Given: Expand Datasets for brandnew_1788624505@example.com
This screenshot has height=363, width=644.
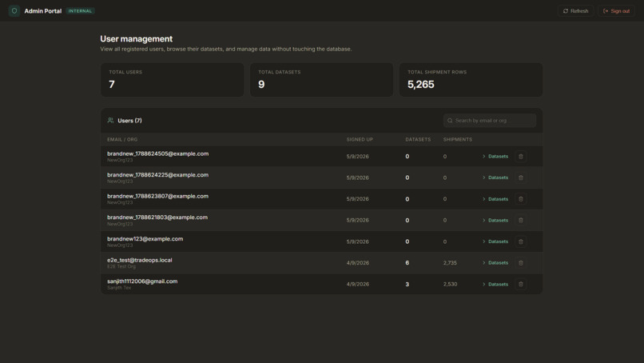Looking at the screenshot, I should point(495,157).
